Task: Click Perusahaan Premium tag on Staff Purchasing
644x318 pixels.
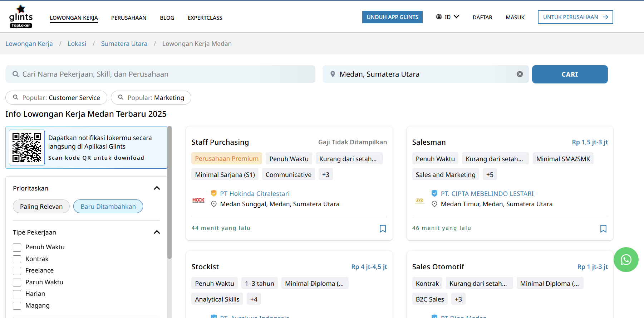Action: click(x=227, y=158)
